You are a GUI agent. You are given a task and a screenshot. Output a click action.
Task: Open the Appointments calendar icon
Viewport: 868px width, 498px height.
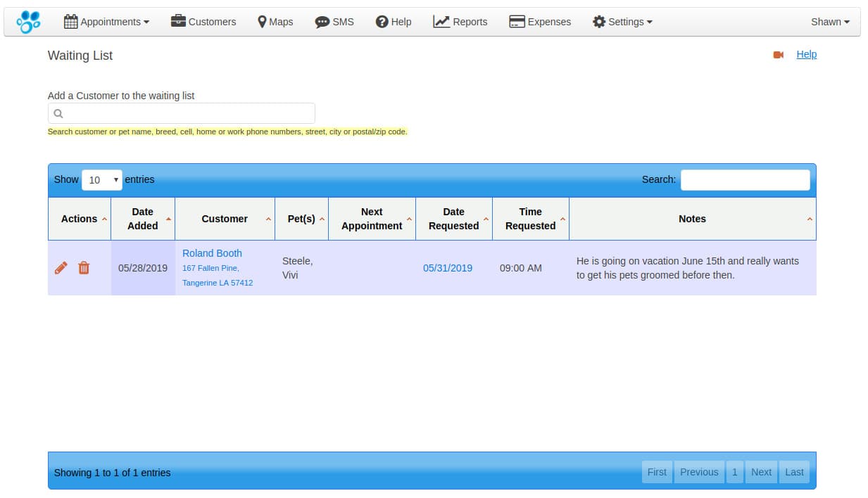coord(72,21)
